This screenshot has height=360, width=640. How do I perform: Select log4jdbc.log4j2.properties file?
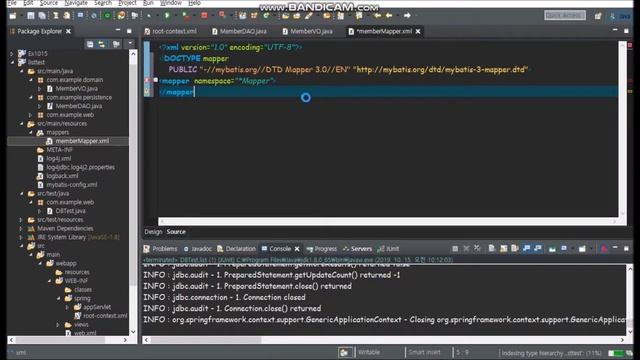[x=80, y=167]
